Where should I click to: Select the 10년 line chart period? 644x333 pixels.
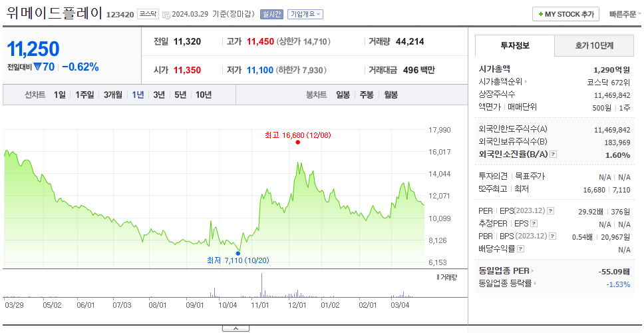tap(204, 95)
